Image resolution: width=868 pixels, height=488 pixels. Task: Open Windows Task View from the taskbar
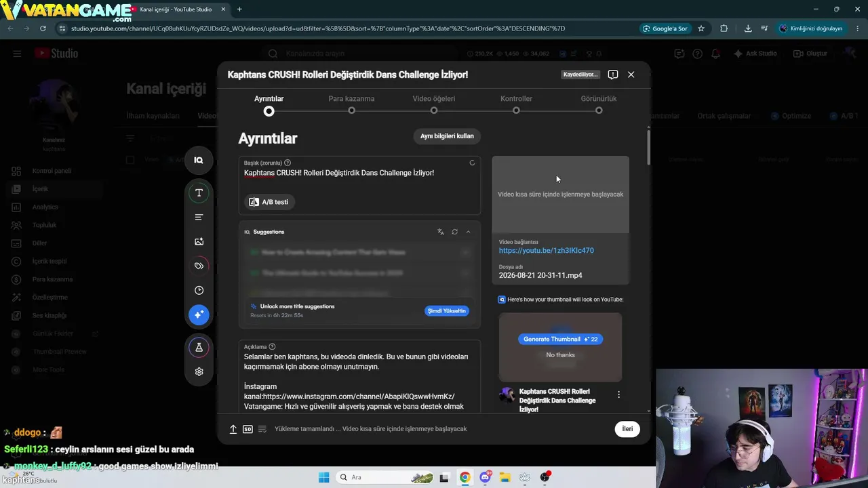click(444, 477)
